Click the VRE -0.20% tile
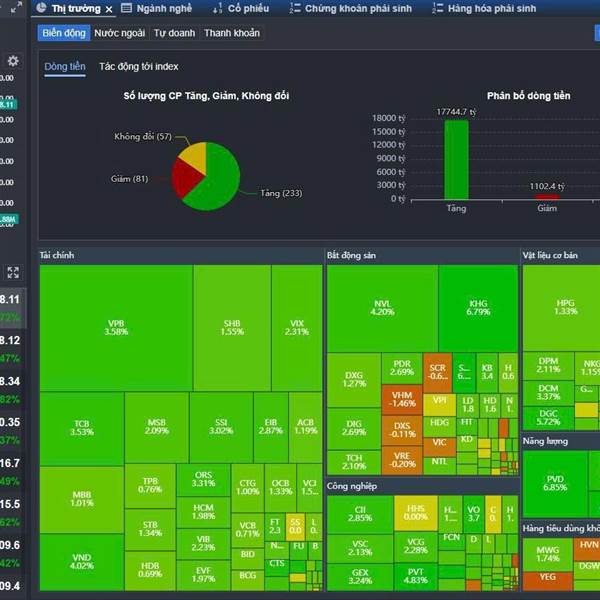 [402, 460]
